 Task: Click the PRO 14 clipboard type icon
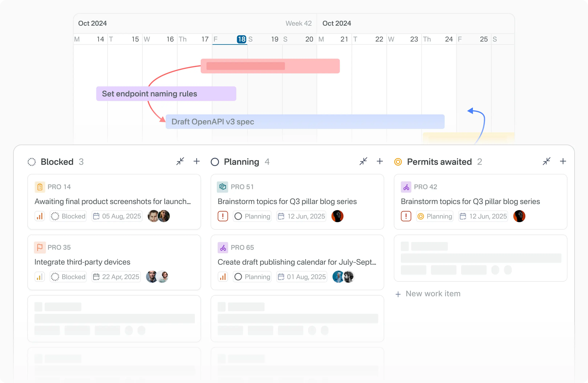40,187
